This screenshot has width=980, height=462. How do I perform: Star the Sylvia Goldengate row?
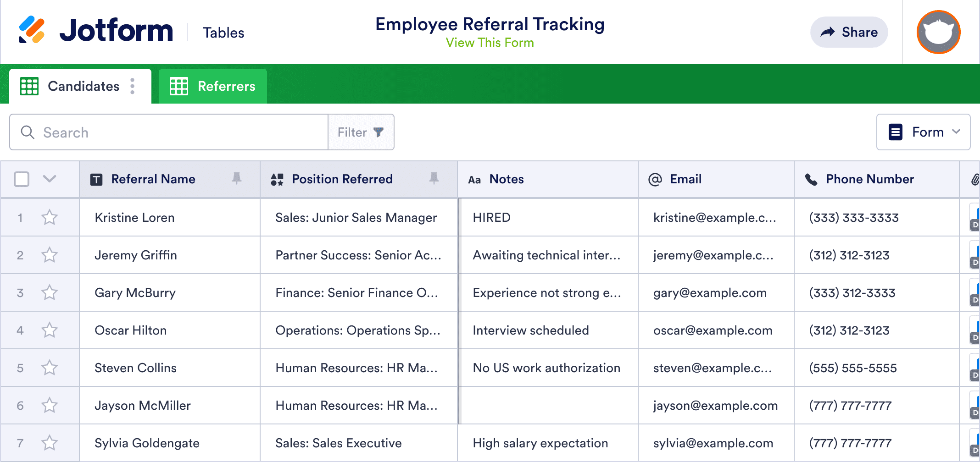(x=50, y=443)
